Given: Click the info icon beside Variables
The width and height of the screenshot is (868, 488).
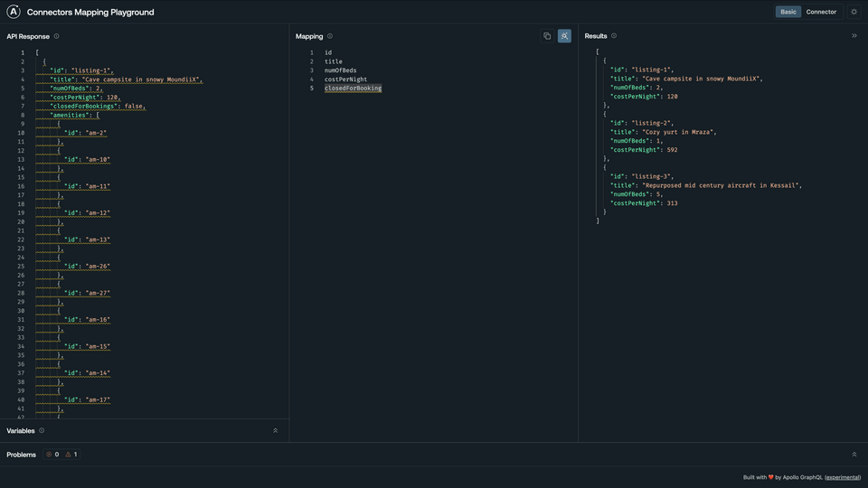Looking at the screenshot, I should (42, 430).
